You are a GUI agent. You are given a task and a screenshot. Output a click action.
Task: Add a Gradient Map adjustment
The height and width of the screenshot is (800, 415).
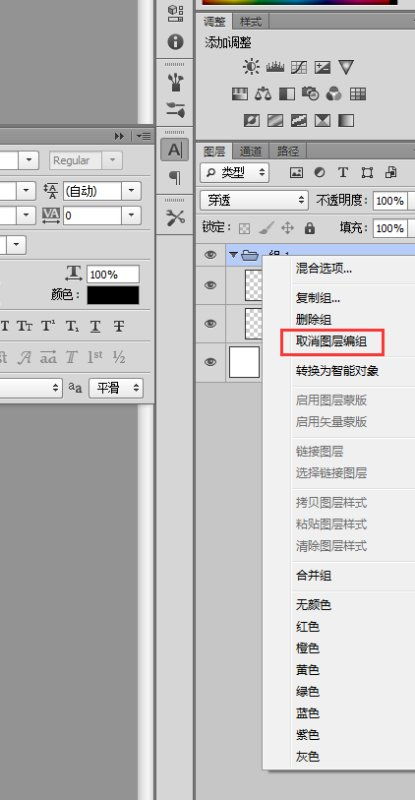point(346,120)
